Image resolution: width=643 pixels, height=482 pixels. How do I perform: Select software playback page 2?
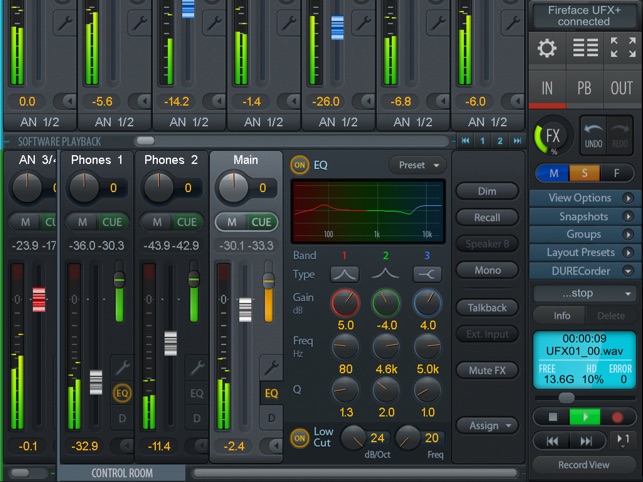pos(500,141)
